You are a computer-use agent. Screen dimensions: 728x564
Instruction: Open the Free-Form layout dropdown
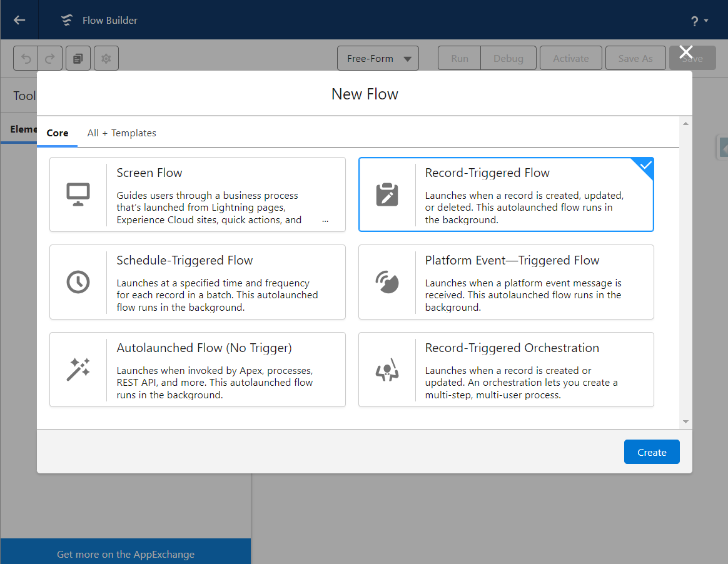378,59
